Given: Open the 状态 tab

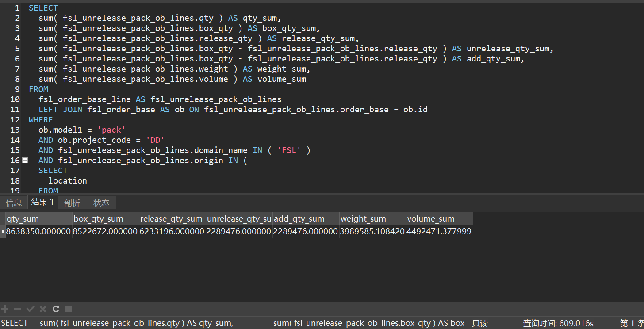Looking at the screenshot, I should pyautogui.click(x=101, y=203).
